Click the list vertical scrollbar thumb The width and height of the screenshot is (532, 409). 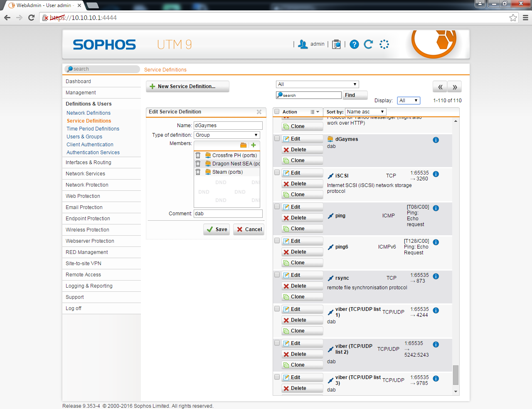coord(456,375)
